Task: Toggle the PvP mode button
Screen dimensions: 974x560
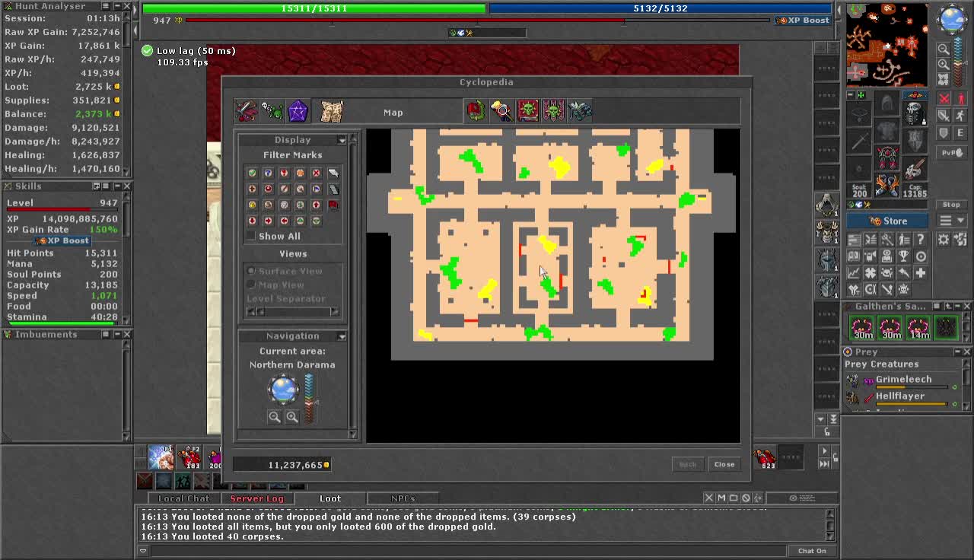Action: tap(951, 153)
